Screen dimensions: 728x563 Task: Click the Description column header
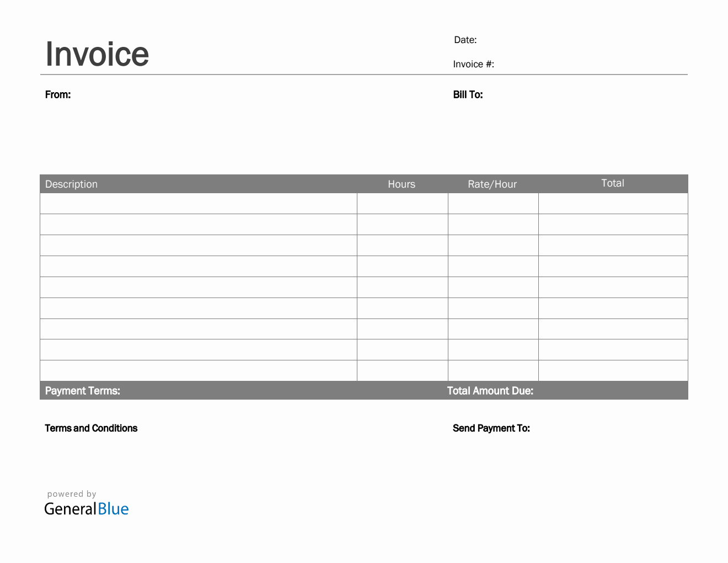click(x=71, y=184)
